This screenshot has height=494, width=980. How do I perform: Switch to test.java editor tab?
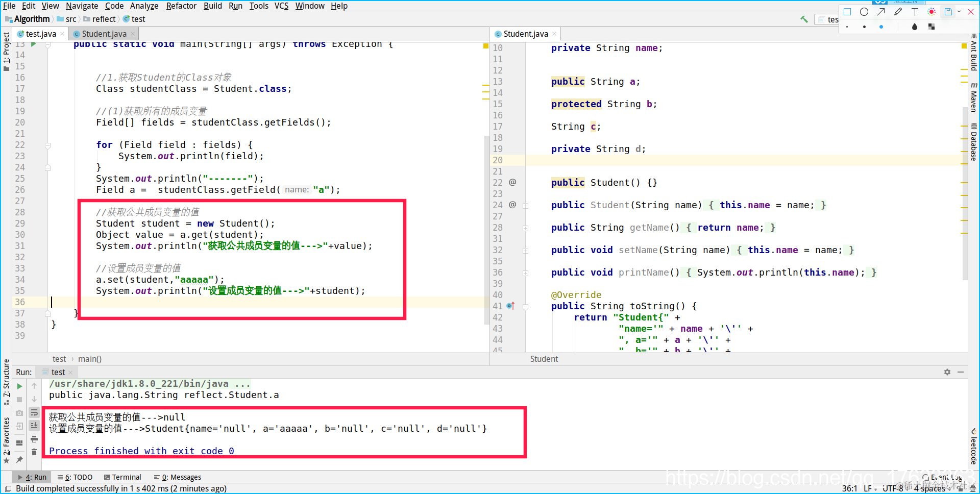(41, 34)
